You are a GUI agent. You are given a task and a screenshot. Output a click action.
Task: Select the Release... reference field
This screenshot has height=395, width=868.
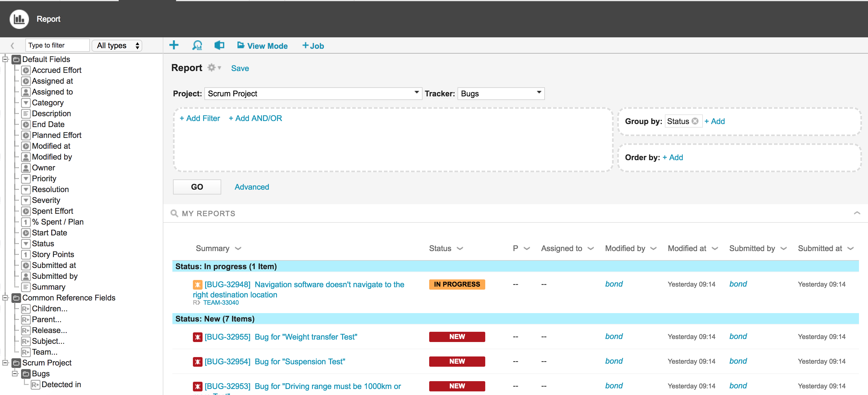49,330
